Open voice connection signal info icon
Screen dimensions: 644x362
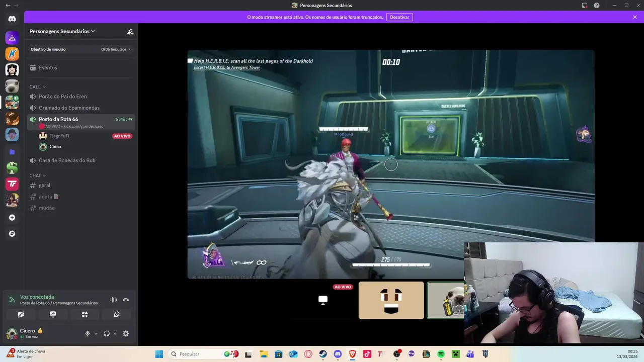[12, 300]
